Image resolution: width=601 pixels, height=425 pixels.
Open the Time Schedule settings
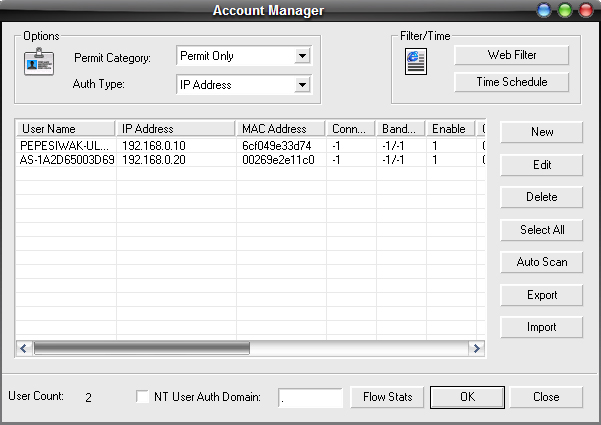pos(511,82)
